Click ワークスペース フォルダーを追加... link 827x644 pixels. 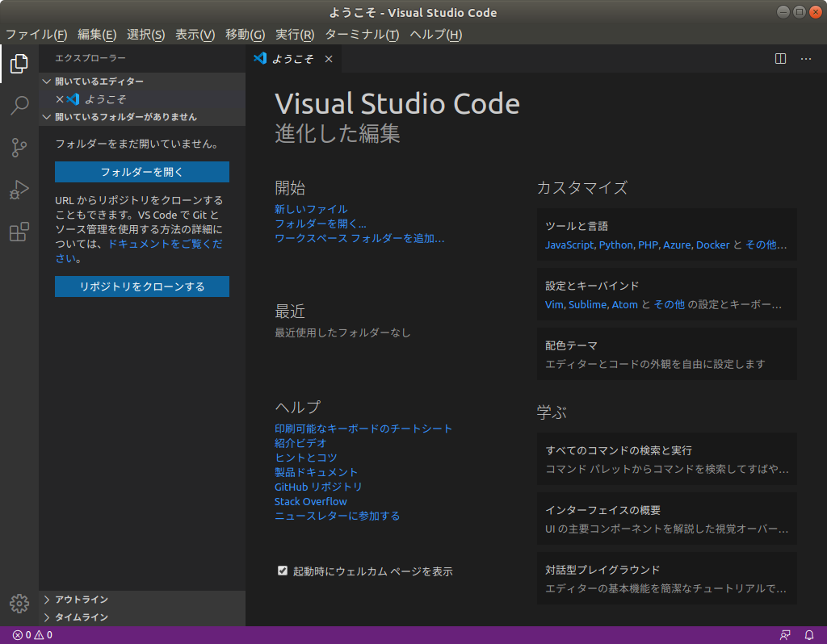point(359,239)
